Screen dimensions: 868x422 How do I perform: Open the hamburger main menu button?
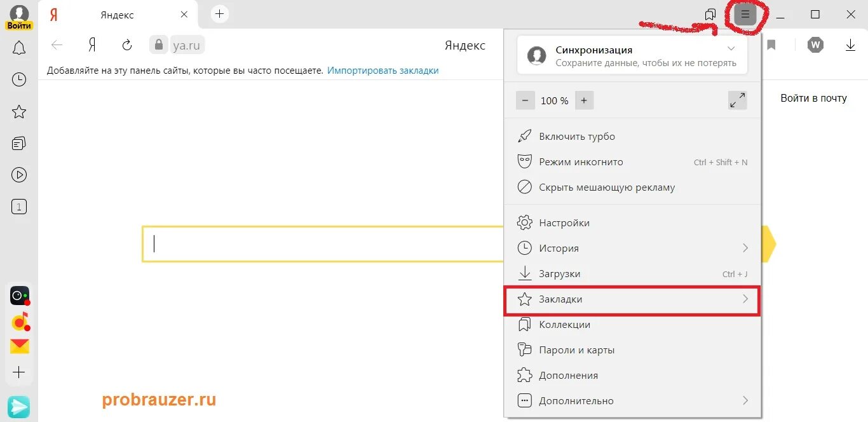pos(745,14)
